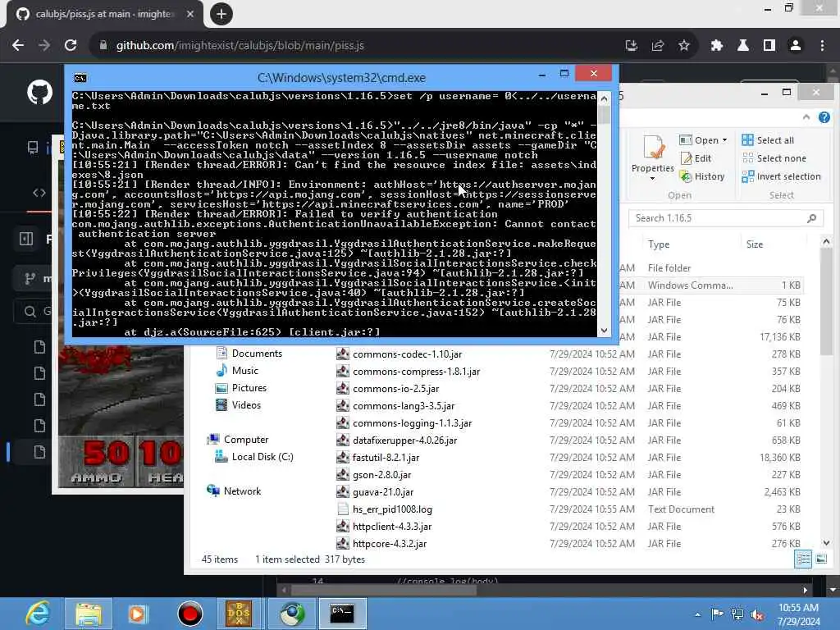This screenshot has width=840, height=630.
Task: Switch Explorer to large icons view
Action: [821, 559]
